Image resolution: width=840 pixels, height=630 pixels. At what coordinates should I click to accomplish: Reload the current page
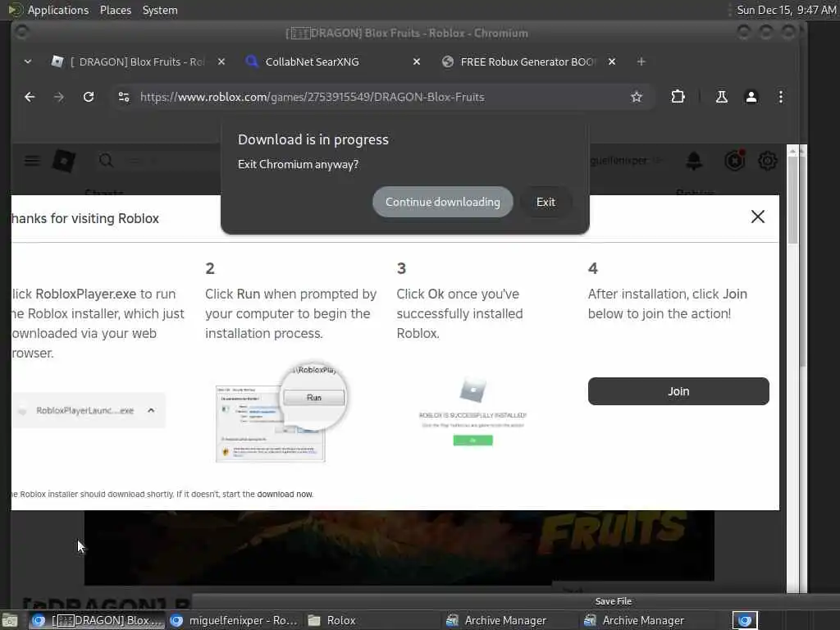coord(89,97)
